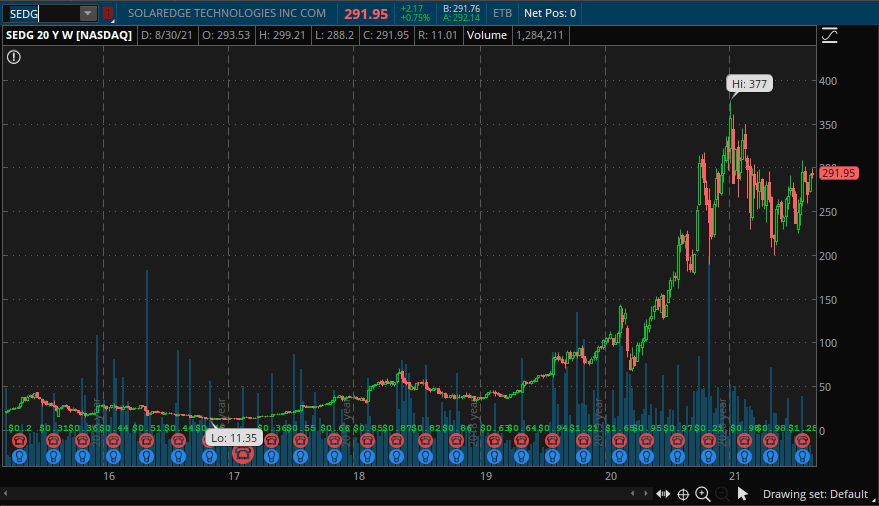The image size is (879, 506).
Task: Click the earnings phone icon under $0.51
Action: coord(146,441)
